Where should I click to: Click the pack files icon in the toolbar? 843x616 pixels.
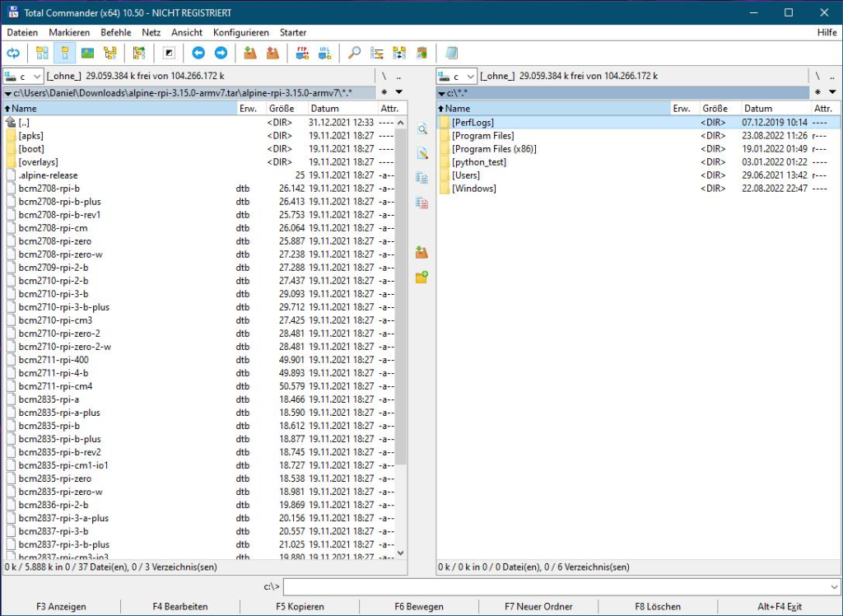(x=250, y=53)
